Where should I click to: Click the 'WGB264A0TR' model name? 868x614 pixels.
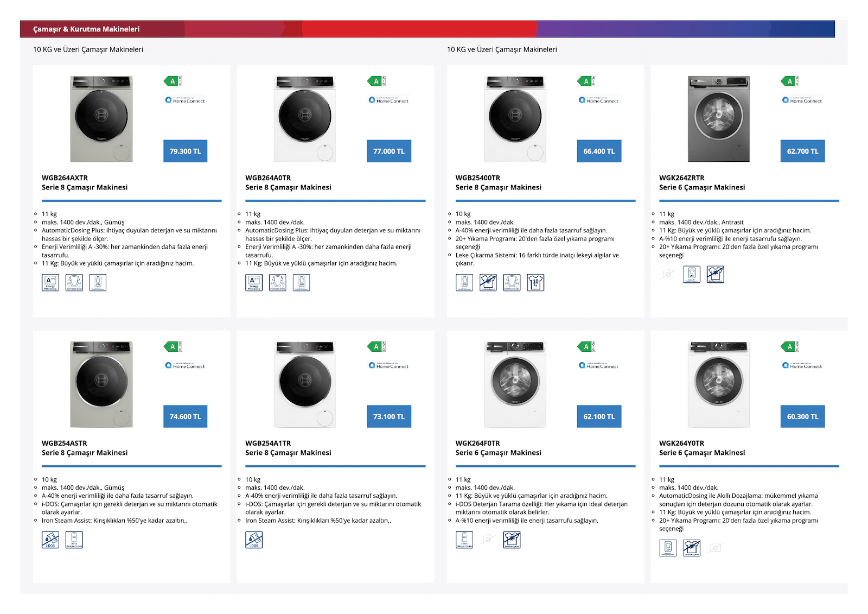click(268, 178)
